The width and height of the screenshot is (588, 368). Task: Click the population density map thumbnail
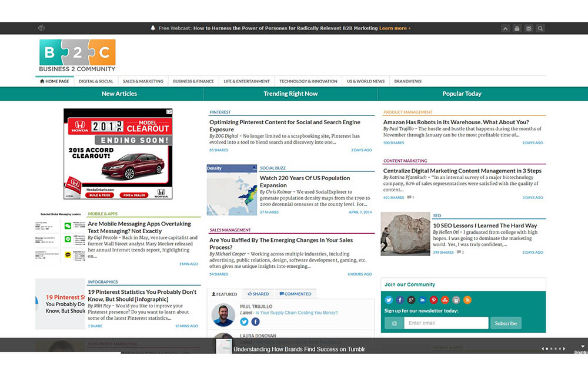tap(232, 190)
